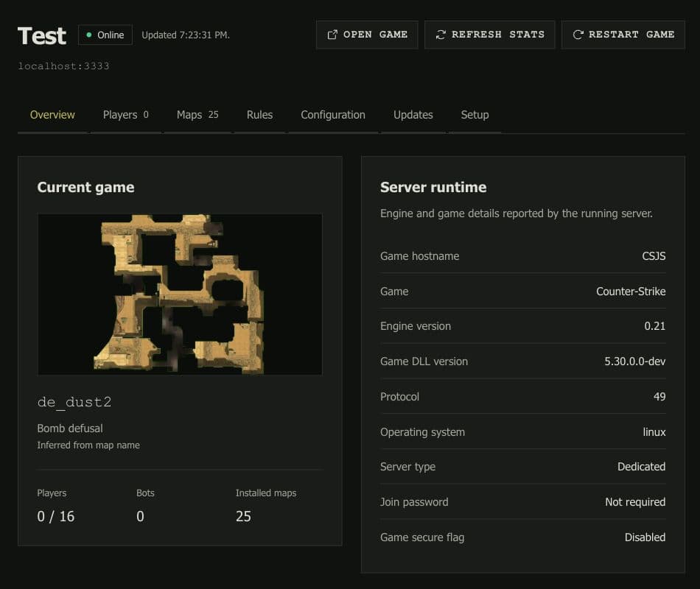
Task: Click the RESTART GAME button
Action: tap(623, 35)
